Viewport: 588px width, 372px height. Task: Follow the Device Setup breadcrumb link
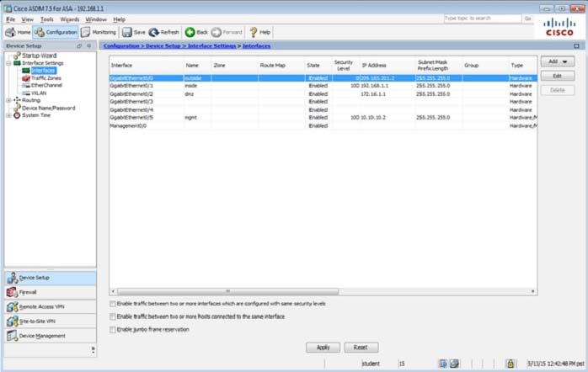pyautogui.click(x=163, y=45)
